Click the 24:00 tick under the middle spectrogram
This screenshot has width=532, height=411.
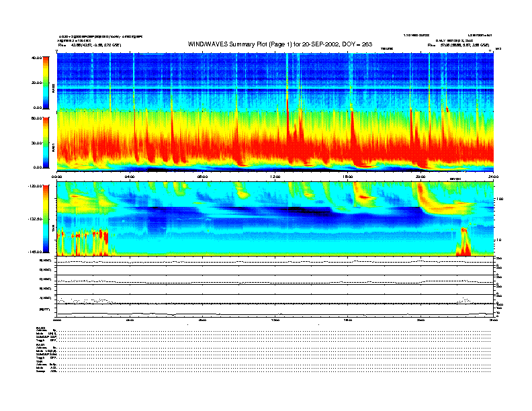tap(493, 177)
